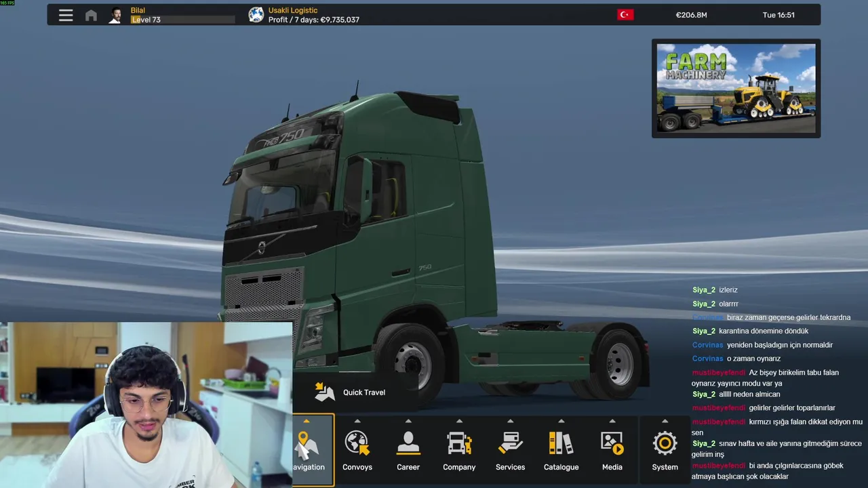Screen dimensions: 868x488
Task: Open Bilal's driver profile avatar
Action: pos(117,15)
